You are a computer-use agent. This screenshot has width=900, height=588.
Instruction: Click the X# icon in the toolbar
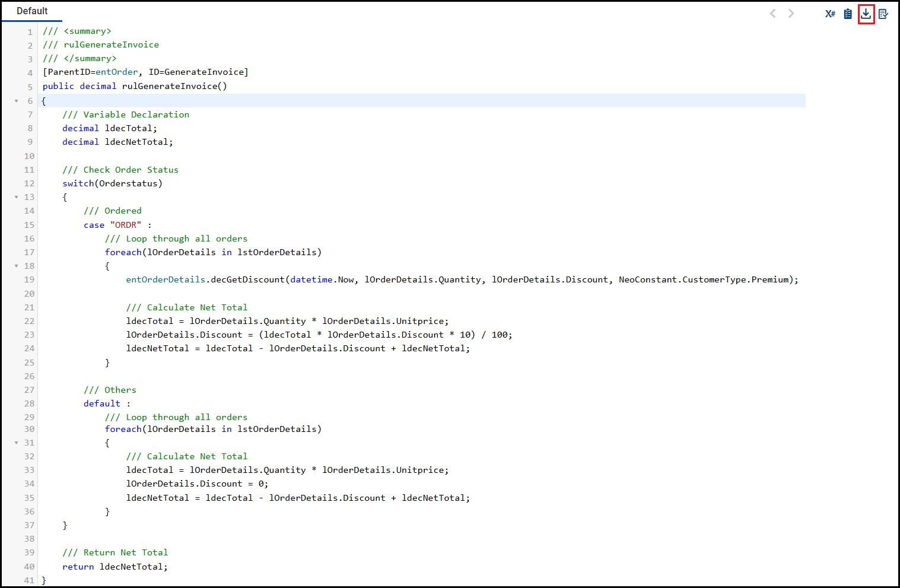[x=830, y=14]
